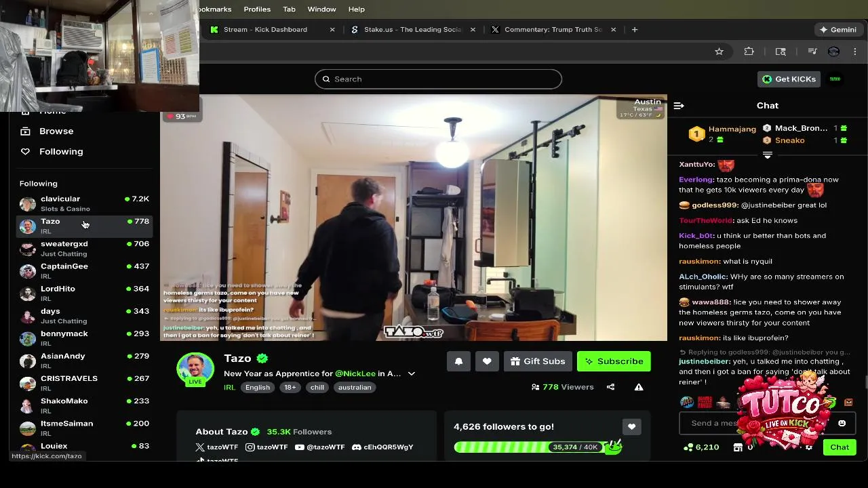Click the search tab icon in toolbar
868x488 pixels.
(781, 52)
